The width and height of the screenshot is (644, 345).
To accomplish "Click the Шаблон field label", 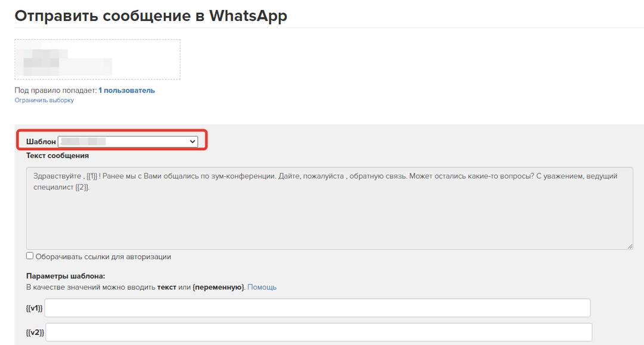I will [41, 142].
